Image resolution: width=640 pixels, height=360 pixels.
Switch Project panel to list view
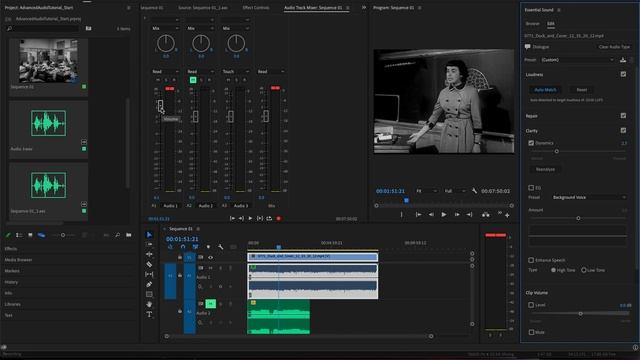point(19,235)
